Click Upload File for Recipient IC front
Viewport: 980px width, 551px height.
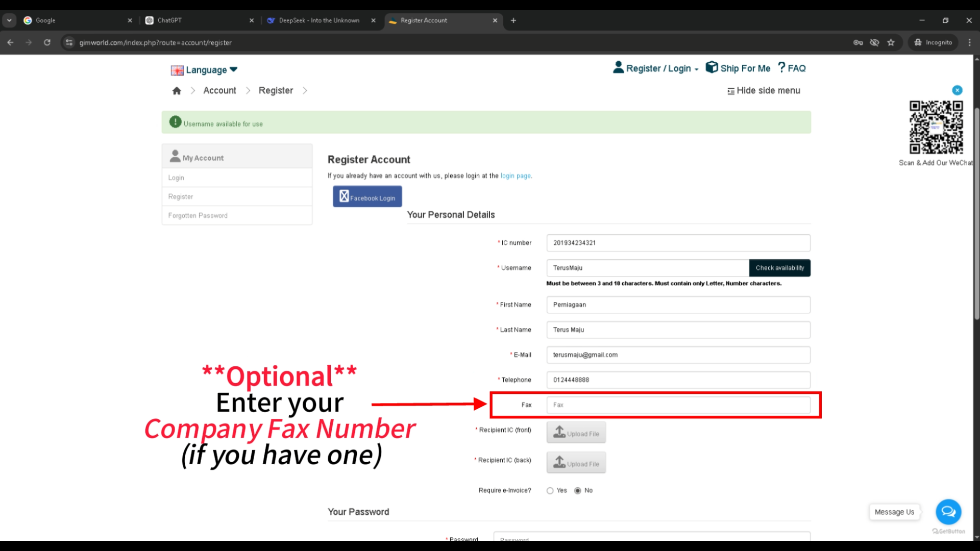tap(576, 433)
